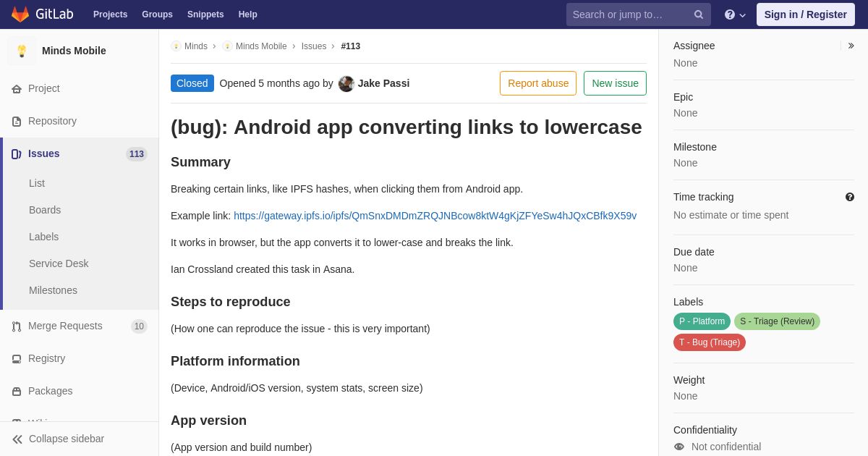The width and height of the screenshot is (868, 456).
Task: Click the P - Platform label
Action: 702,321
